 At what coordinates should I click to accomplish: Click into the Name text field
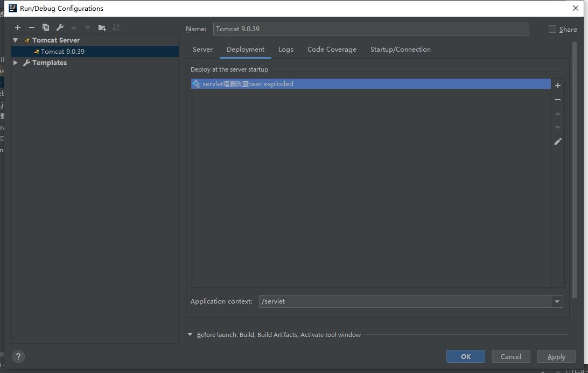point(370,29)
